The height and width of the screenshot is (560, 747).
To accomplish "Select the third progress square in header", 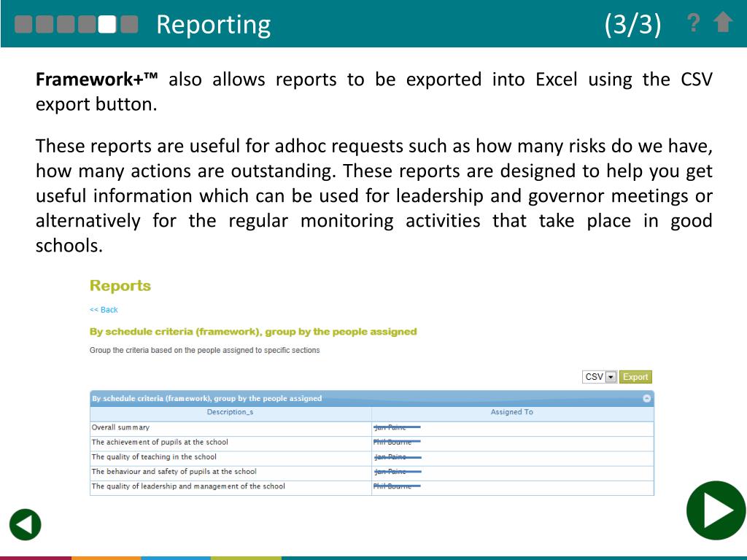I will coord(65,24).
